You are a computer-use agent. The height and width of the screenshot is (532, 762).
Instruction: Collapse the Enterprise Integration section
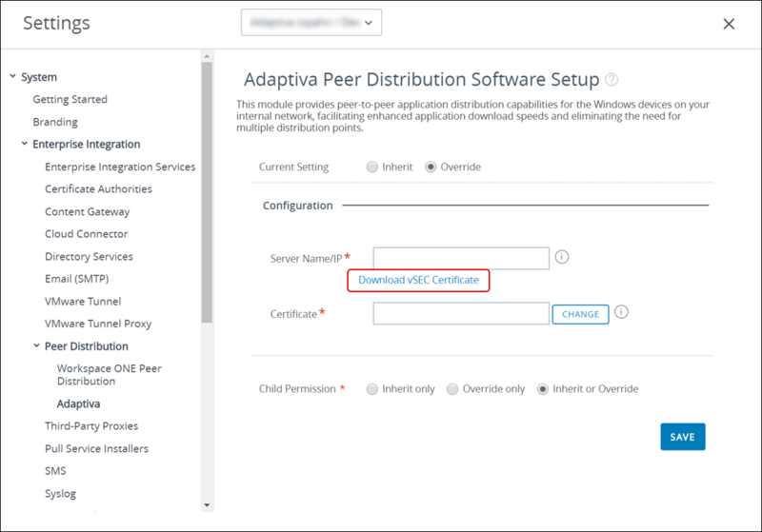pos(25,144)
